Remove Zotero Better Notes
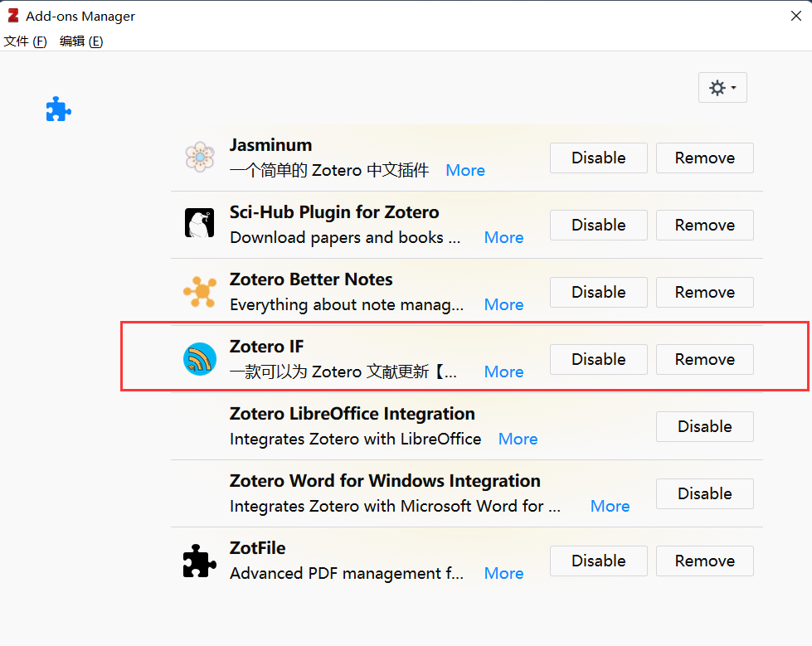 pyautogui.click(x=705, y=293)
